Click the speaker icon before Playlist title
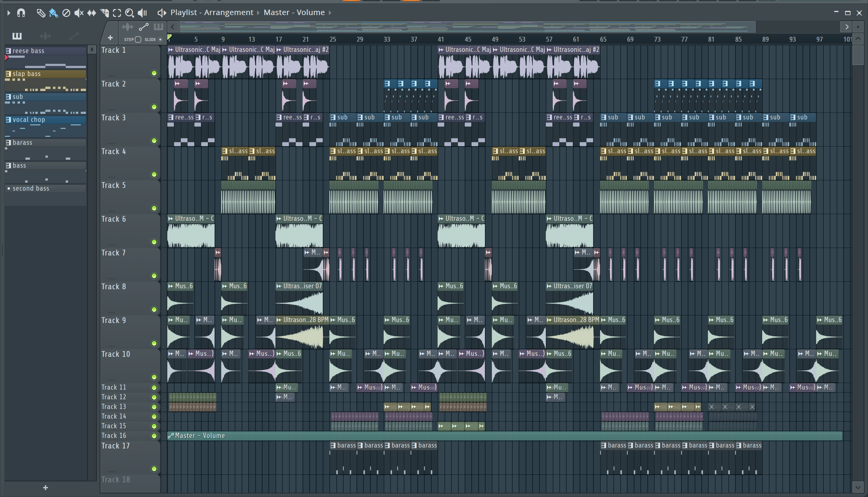The height and width of the screenshot is (497, 868). (x=162, y=13)
